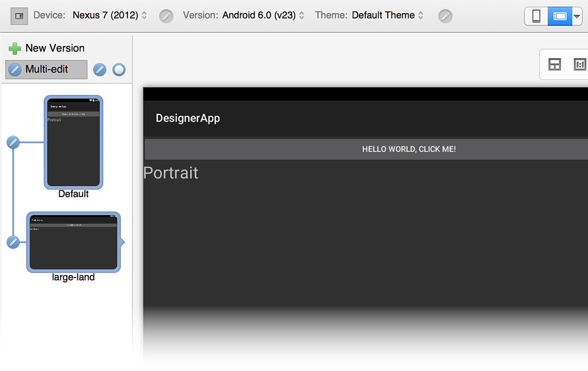This screenshot has width=588, height=371.
Task: Click the DesignerApp title in action bar
Action: [188, 118]
